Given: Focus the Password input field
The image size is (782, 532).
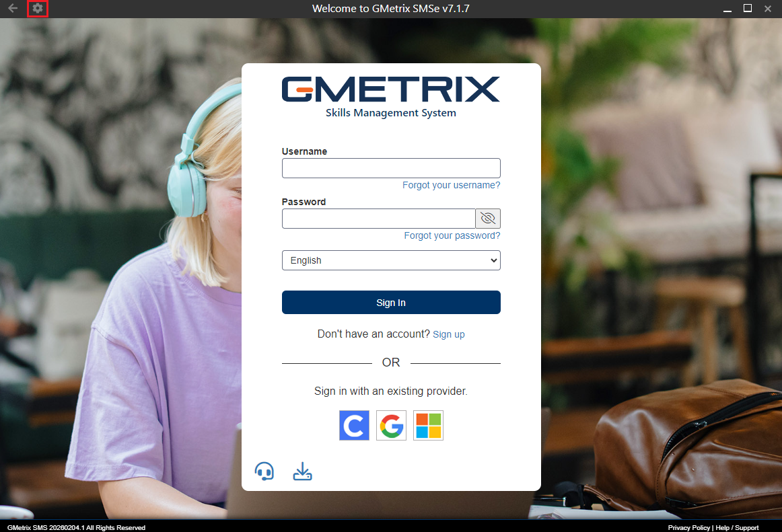Looking at the screenshot, I should (x=378, y=219).
